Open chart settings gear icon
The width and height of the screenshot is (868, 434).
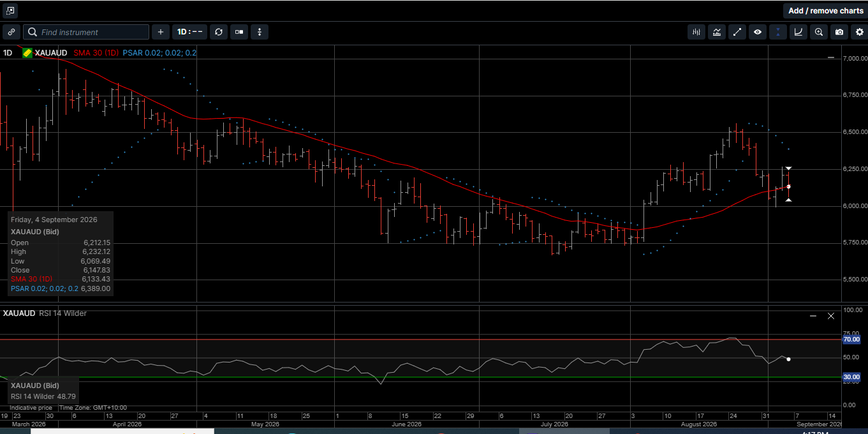[859, 32]
